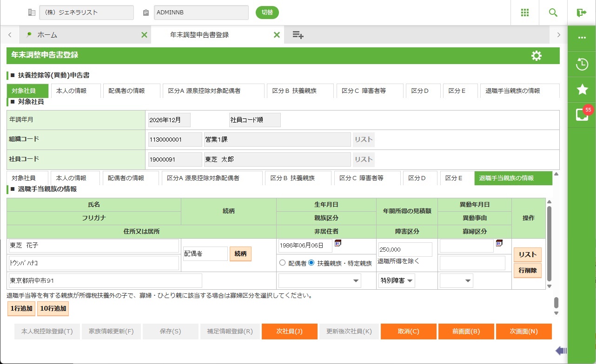Open the 特別障害 disability dropdown

coord(397,280)
